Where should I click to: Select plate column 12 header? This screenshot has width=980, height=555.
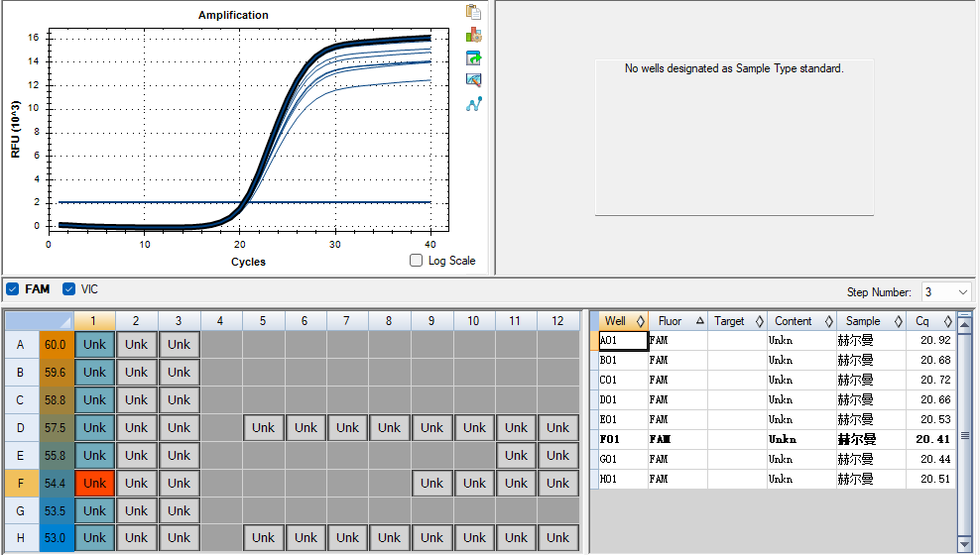(x=557, y=321)
